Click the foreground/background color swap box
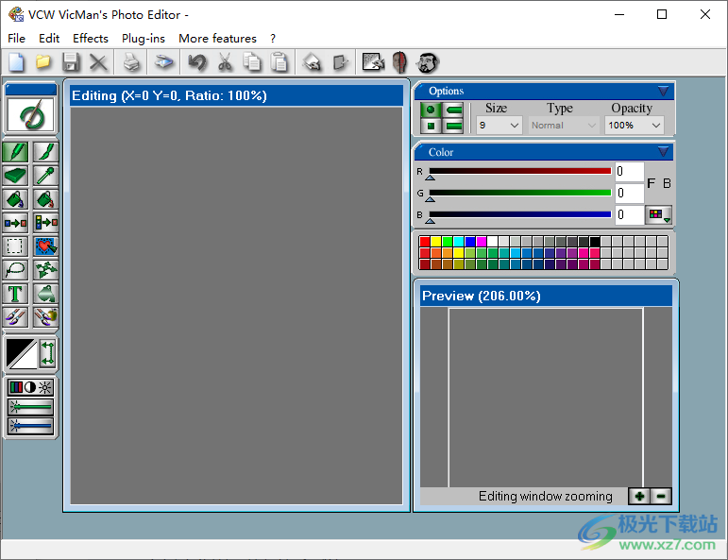The image size is (728, 560). (22, 354)
